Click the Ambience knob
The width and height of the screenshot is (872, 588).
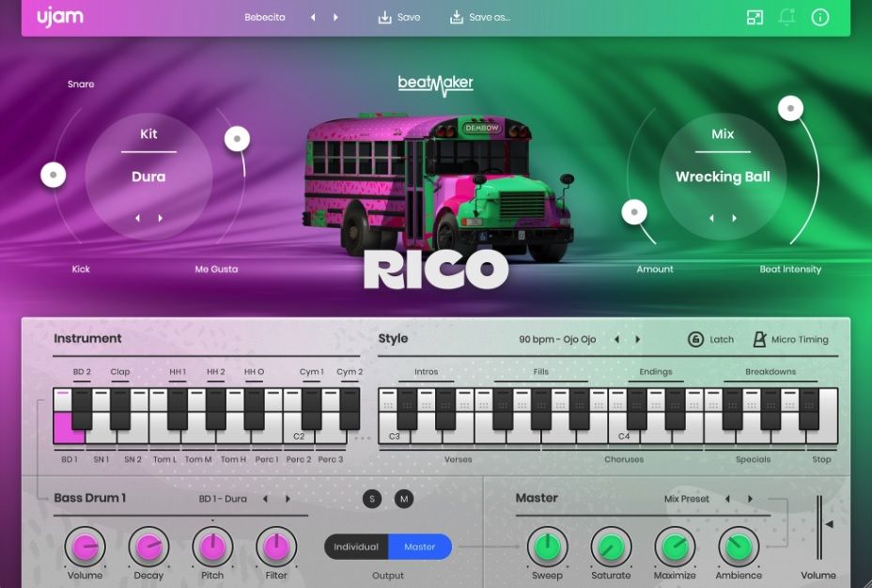coord(739,547)
